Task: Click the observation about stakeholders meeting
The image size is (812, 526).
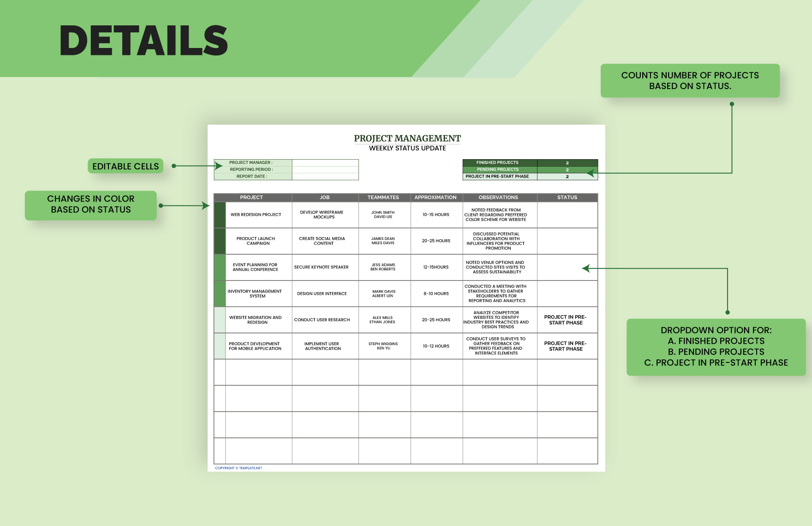Action: 500,294
